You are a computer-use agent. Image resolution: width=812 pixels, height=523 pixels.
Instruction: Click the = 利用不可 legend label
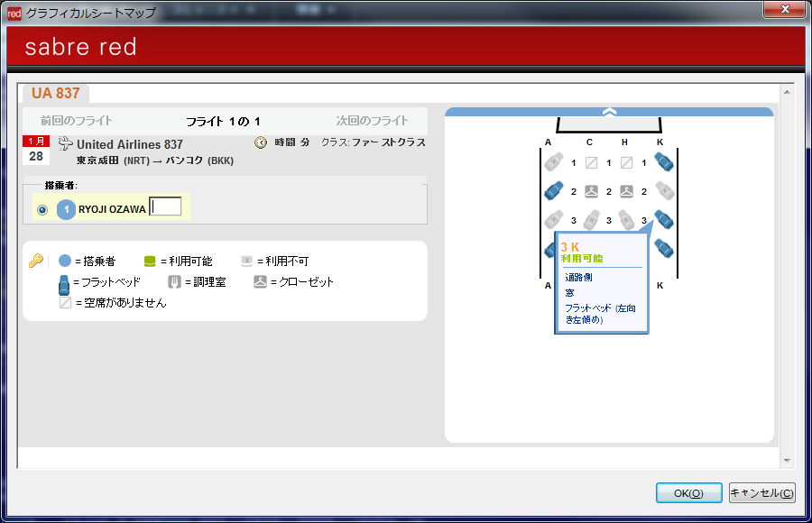[x=282, y=261]
